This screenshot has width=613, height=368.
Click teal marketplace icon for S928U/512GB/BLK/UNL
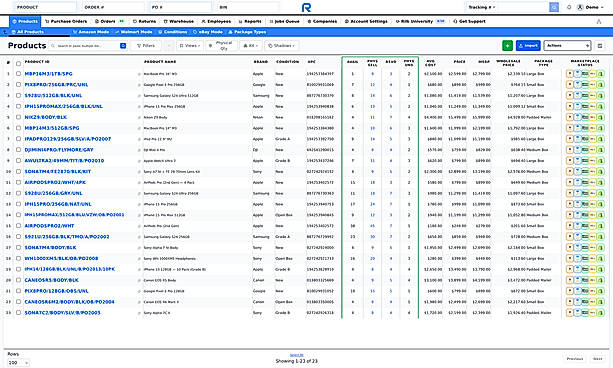(x=585, y=95)
